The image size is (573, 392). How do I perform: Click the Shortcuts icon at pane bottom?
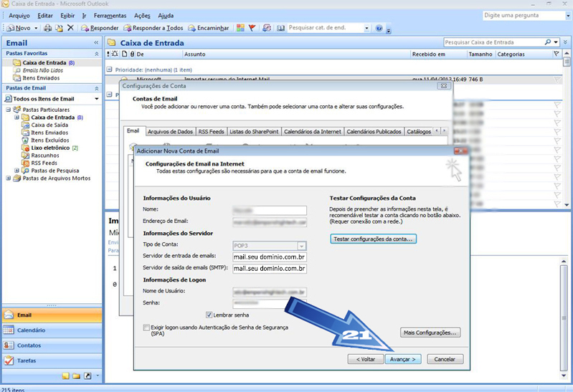87,376
